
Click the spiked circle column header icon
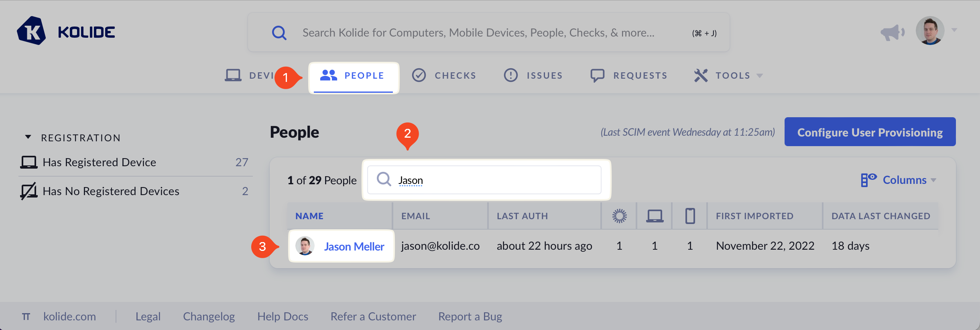[x=619, y=216]
